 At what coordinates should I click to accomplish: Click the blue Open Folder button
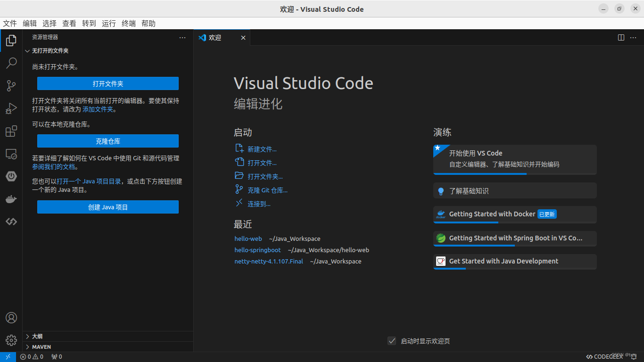(x=108, y=83)
